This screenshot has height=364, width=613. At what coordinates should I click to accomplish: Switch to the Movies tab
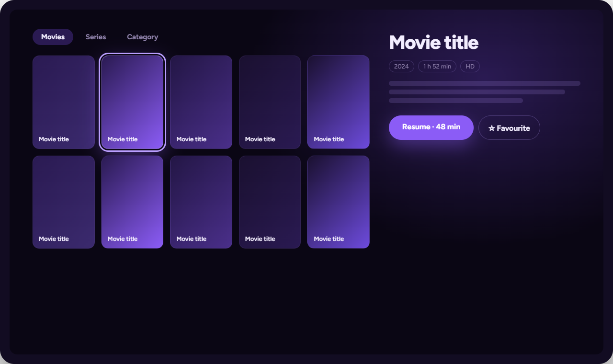pos(53,37)
